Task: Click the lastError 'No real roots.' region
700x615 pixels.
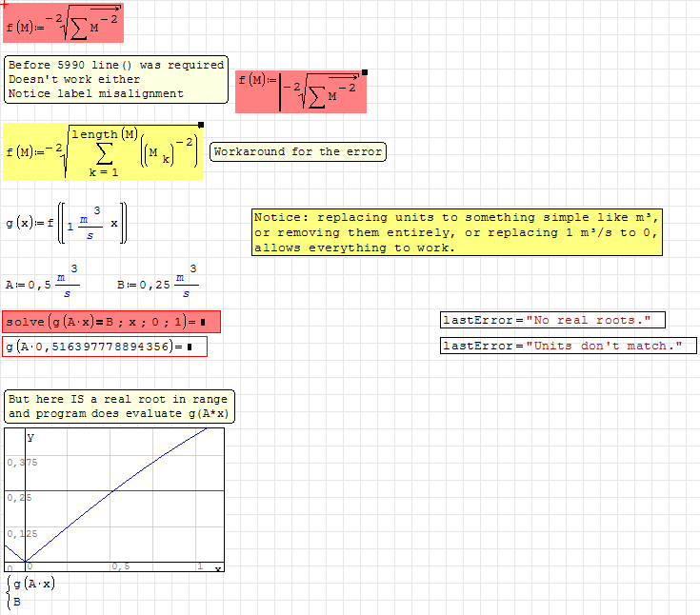Action: [x=552, y=320]
